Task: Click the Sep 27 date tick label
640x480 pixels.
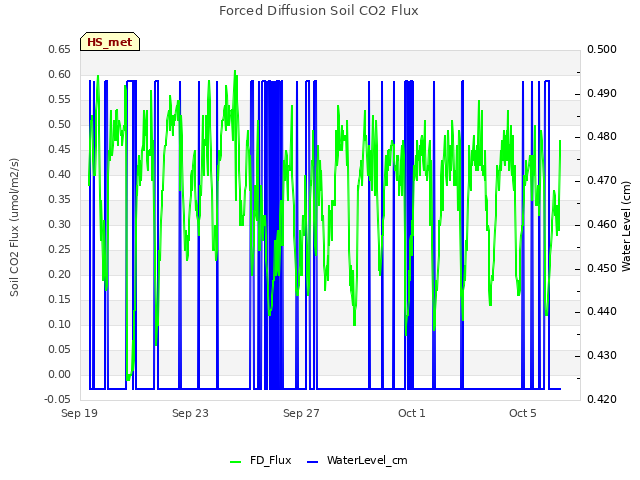Action: [x=301, y=413]
